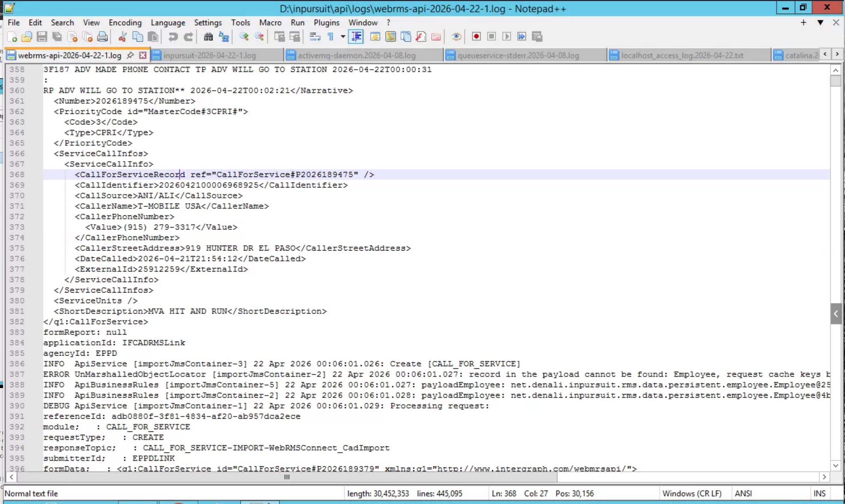Click the Find and Replace icon
The image size is (845, 504).
224,37
